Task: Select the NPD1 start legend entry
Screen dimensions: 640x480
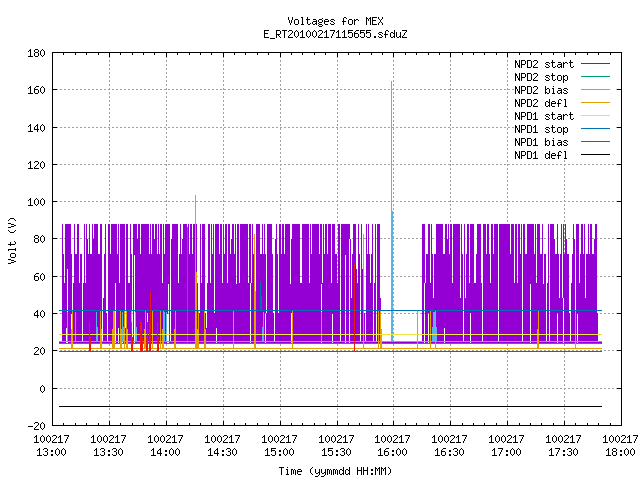Action: tap(562, 116)
